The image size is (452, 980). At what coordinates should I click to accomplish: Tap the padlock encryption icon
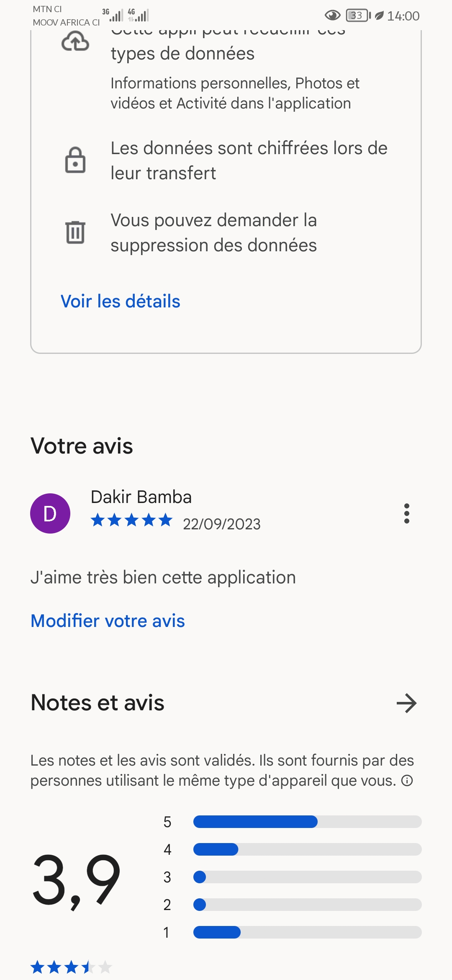point(75,160)
